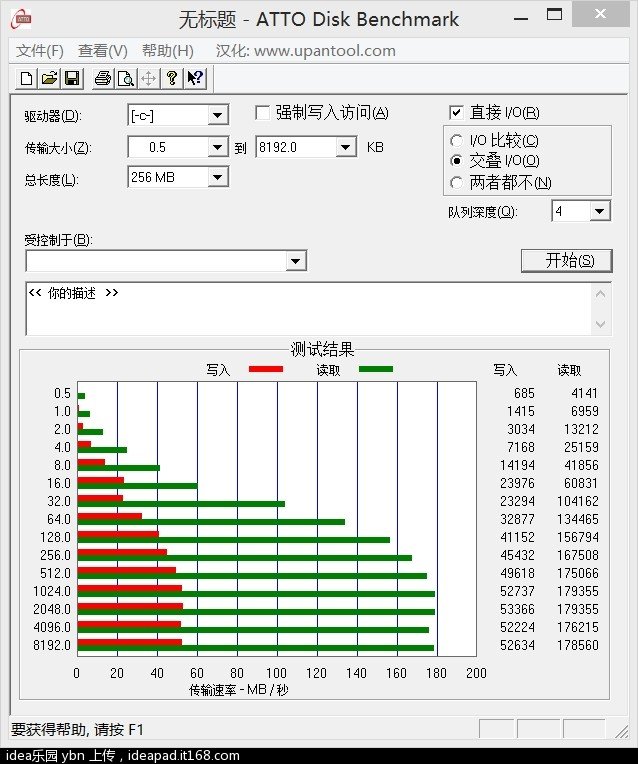The image size is (638, 764).
Task: Click the read value 104162
Action: coord(578,501)
